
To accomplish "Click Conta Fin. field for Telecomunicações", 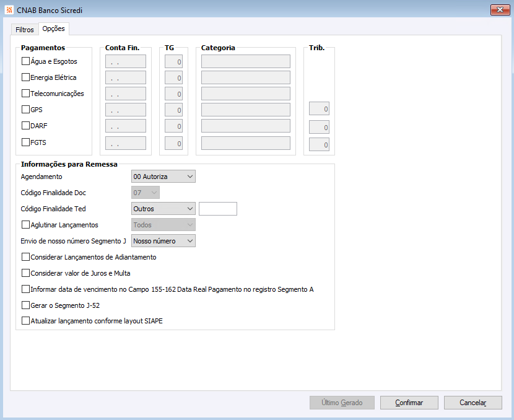I will (126, 94).
